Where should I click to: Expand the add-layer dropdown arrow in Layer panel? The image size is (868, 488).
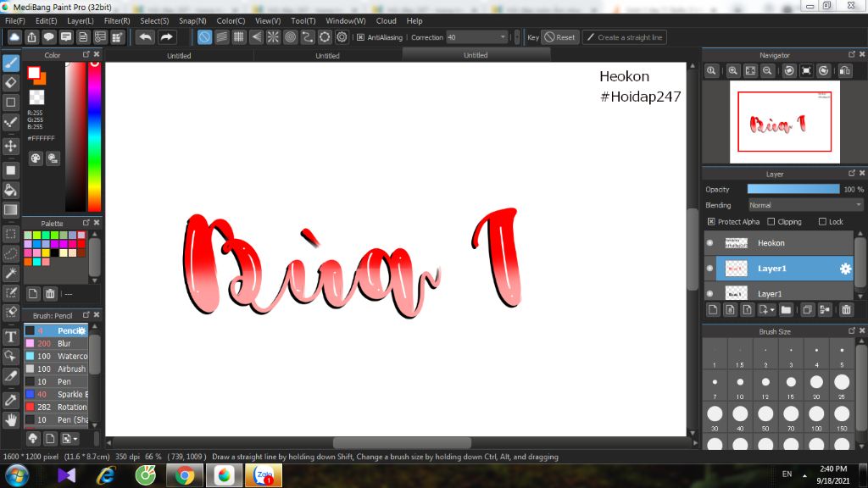(772, 310)
